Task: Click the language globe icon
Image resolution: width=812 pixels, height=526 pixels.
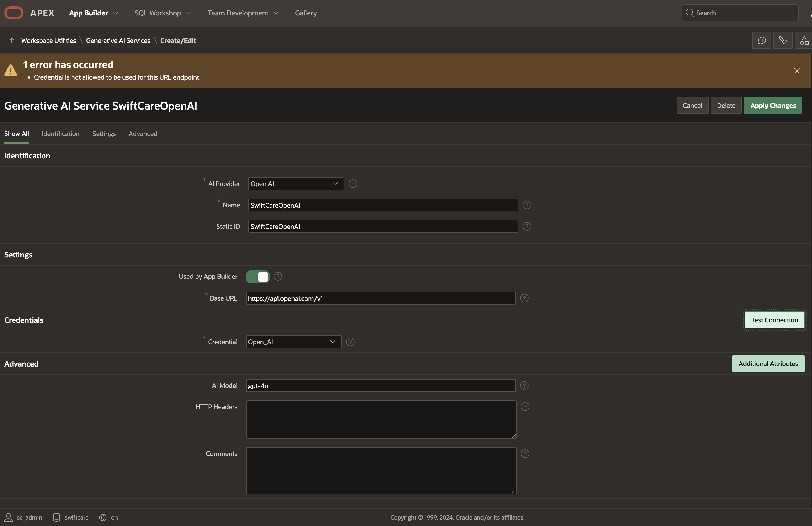Action: pyautogui.click(x=103, y=517)
